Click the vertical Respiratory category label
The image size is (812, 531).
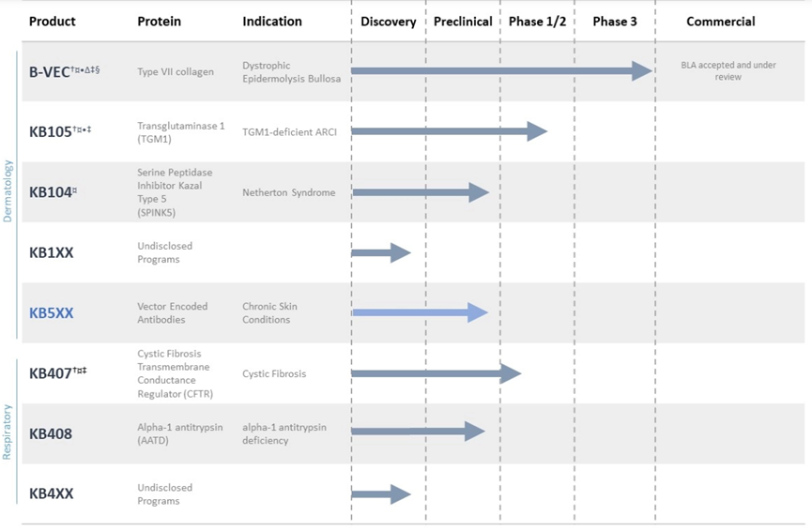8,432
